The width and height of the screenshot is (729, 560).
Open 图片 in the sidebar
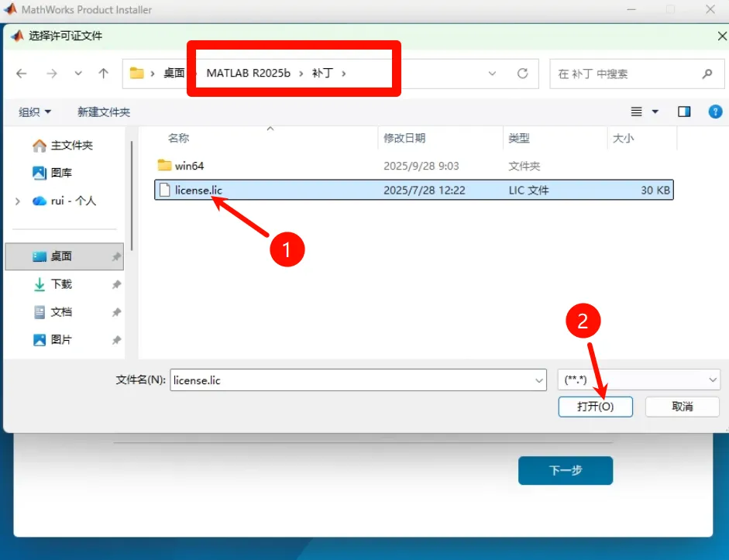(x=53, y=340)
